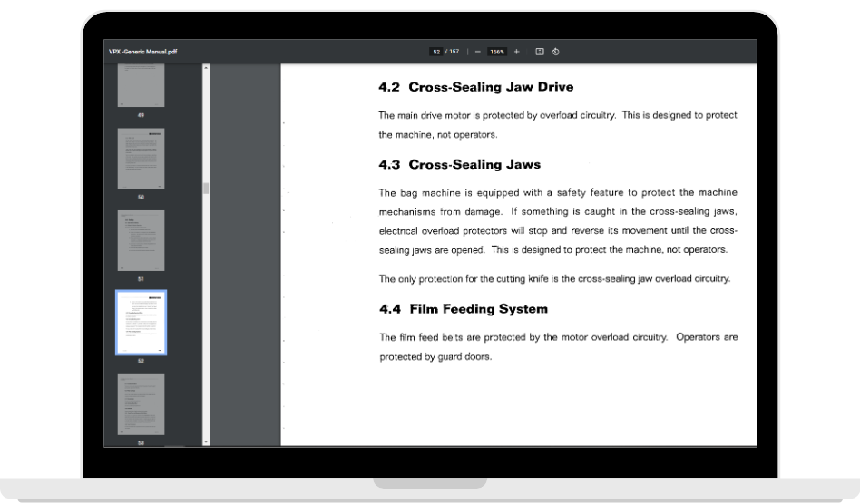Go to page 53 thumbnail
This screenshot has width=860, height=504.
(x=141, y=404)
